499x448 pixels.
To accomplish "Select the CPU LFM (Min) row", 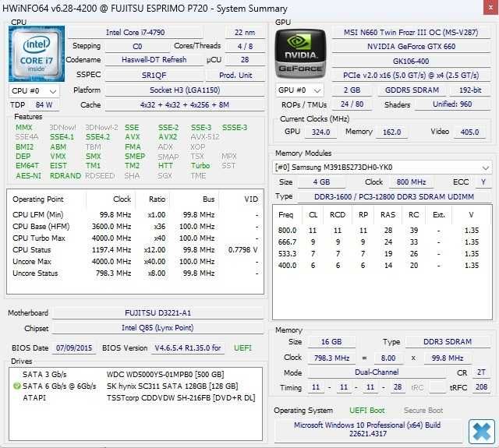I will (x=135, y=215).
